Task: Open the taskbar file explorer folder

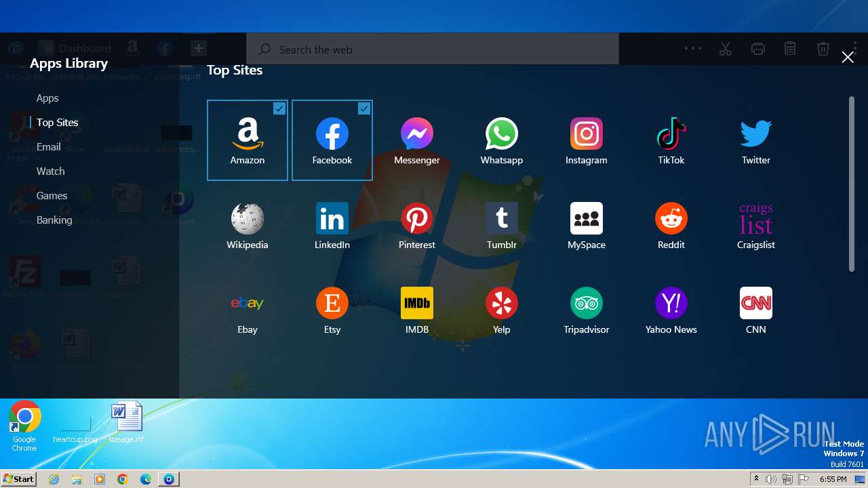Action: click(77, 479)
